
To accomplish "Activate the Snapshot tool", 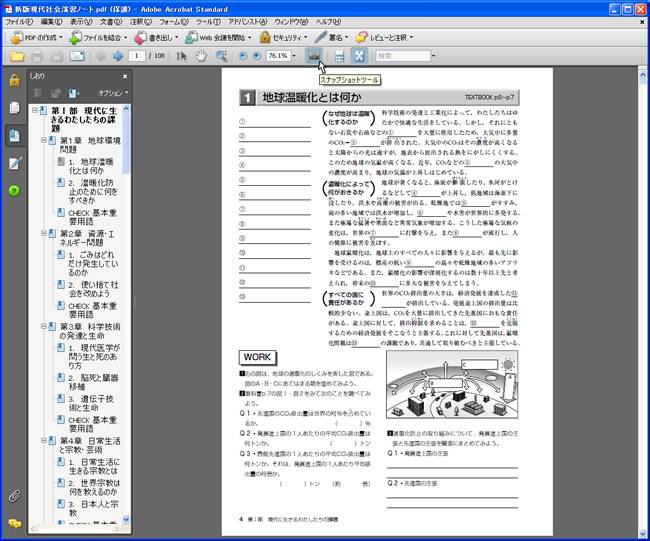I will tap(314, 56).
